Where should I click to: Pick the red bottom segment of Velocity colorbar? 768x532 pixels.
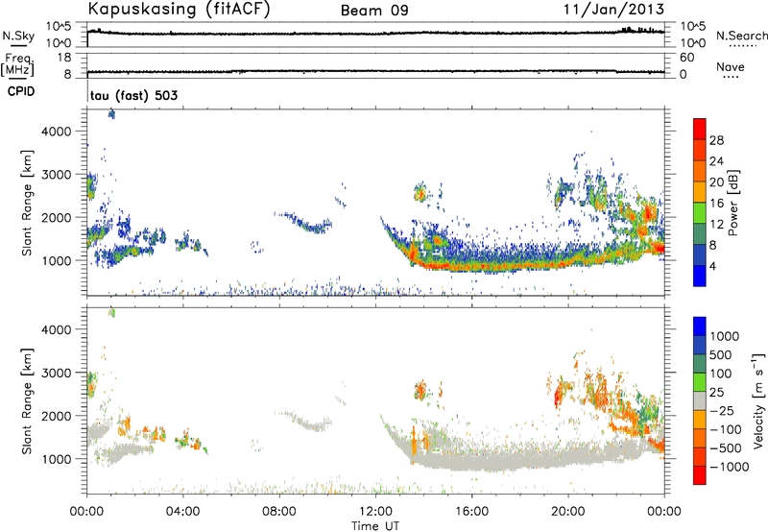700,475
